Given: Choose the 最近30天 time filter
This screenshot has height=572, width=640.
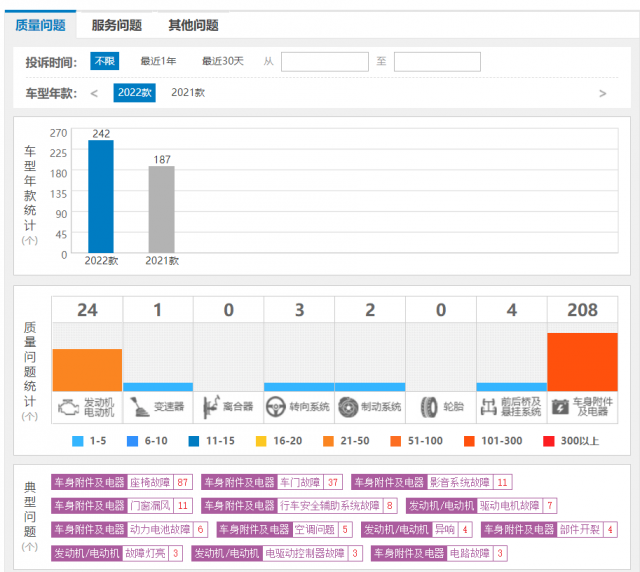Looking at the screenshot, I should pyautogui.click(x=223, y=61).
